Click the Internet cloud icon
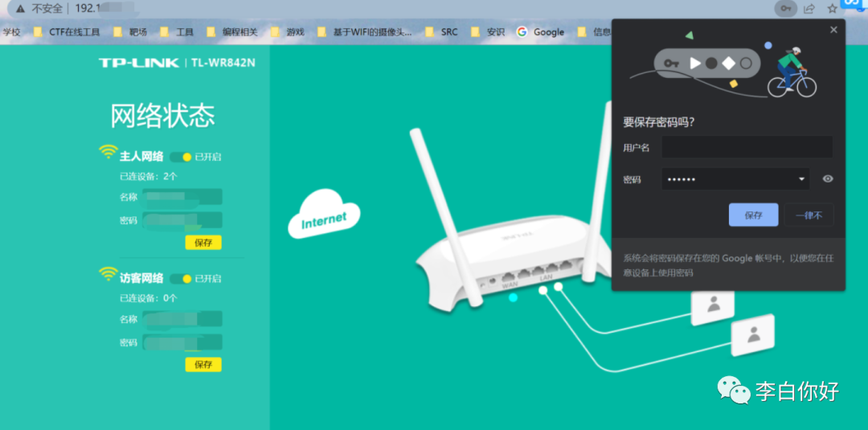868x430 pixels. click(x=324, y=215)
